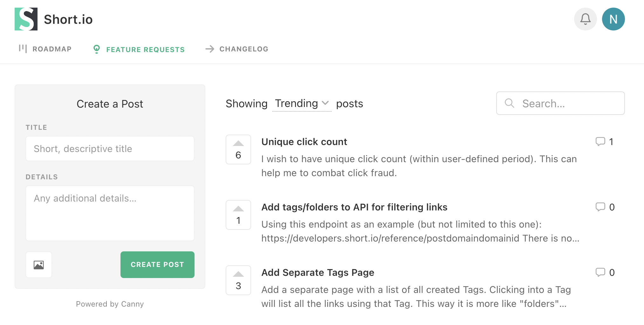Click the Short.io logo icon
644x325 pixels.
coord(26,19)
